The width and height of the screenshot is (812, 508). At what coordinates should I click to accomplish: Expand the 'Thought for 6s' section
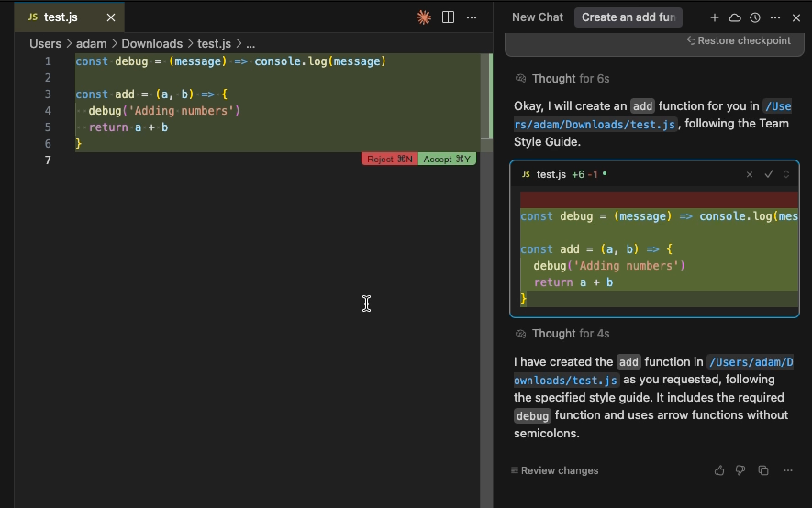point(562,79)
